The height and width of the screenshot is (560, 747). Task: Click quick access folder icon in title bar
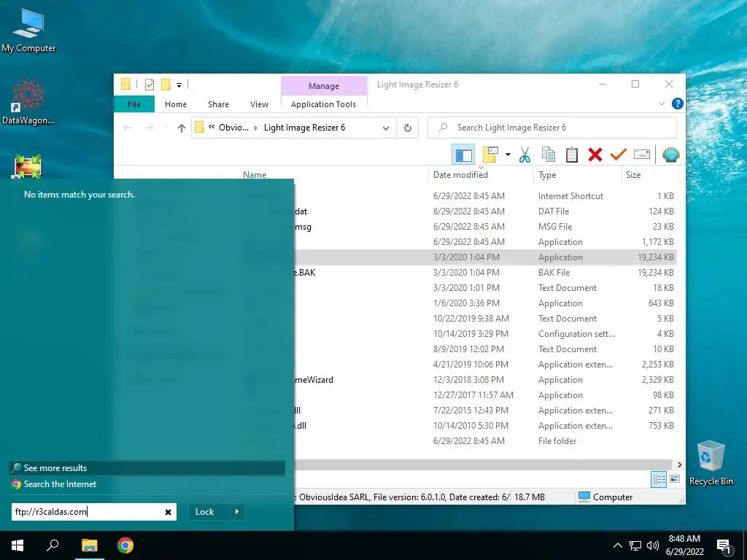[x=125, y=85]
